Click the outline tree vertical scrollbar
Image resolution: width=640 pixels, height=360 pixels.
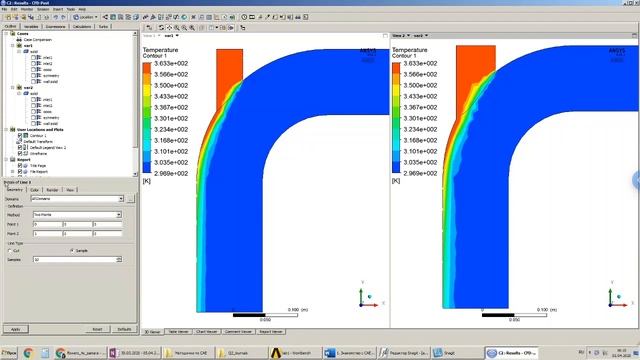coord(135,104)
